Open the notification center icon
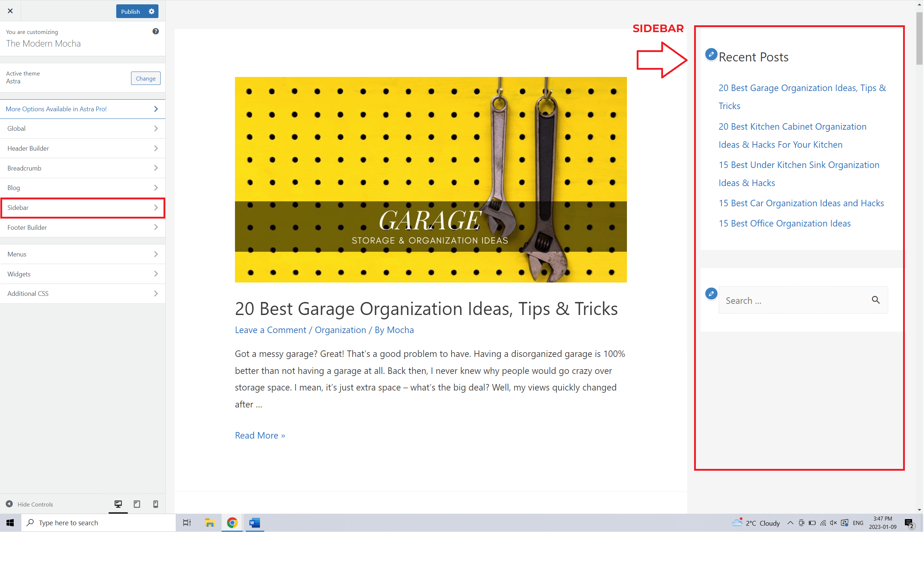Image resolution: width=924 pixels, height=578 pixels. point(910,523)
